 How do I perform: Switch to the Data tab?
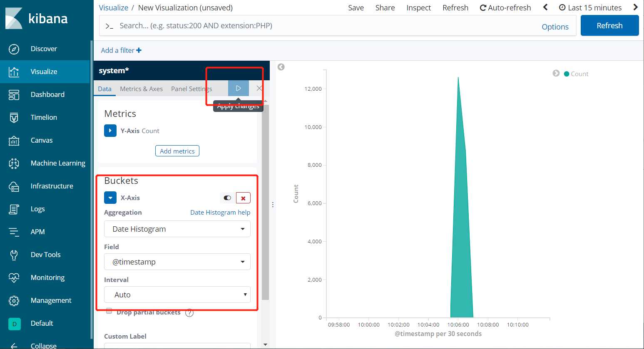pyautogui.click(x=104, y=89)
